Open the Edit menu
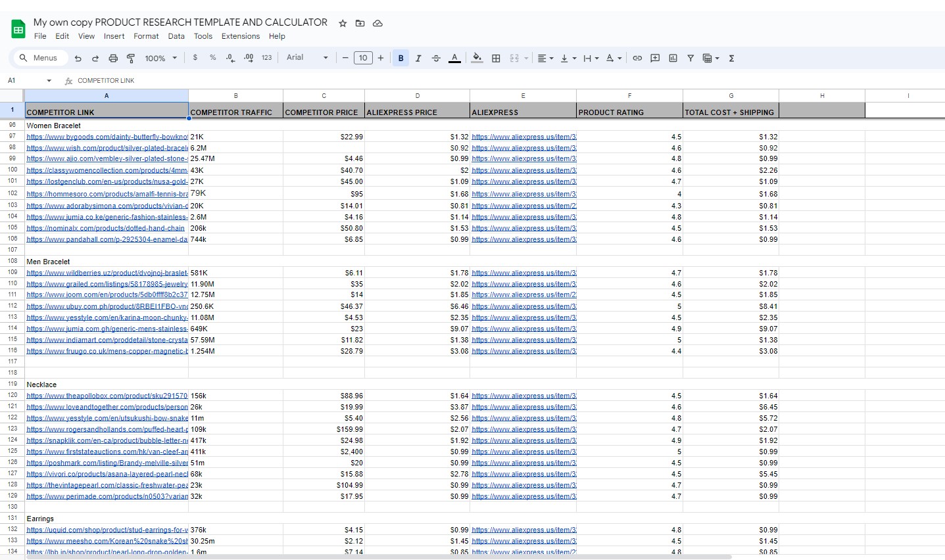 (x=62, y=36)
